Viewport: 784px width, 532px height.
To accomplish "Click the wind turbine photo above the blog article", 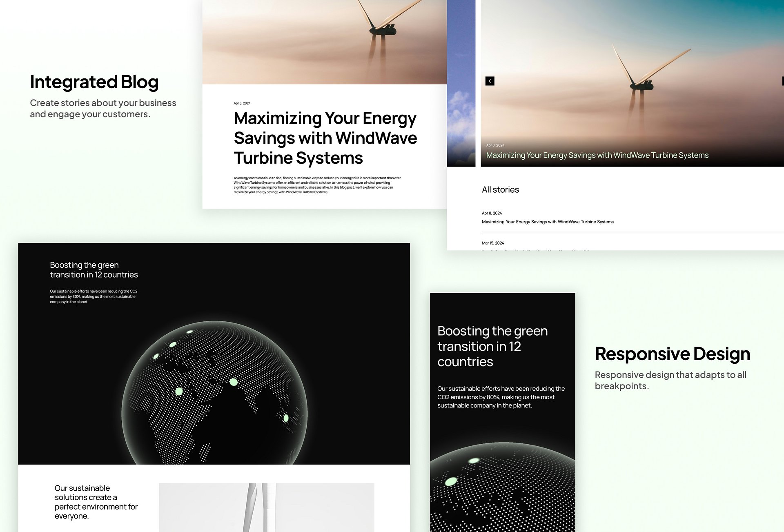I will click(324, 42).
